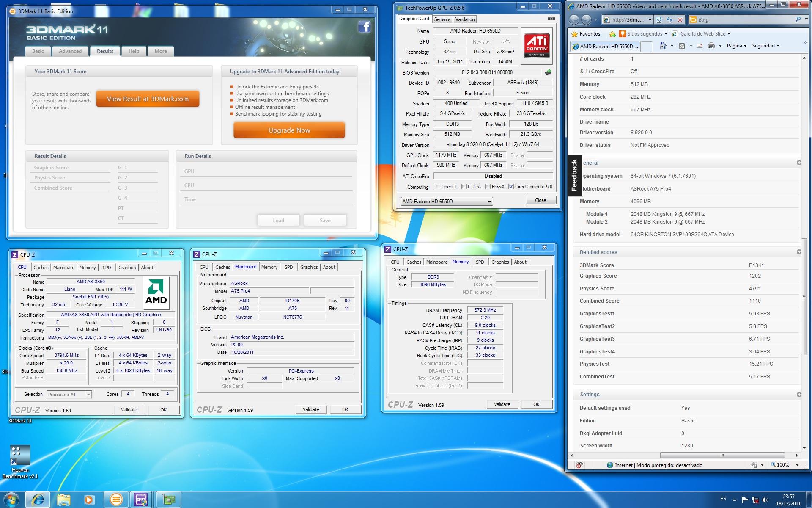Click the printer icon in IE toolbar
Viewport: 812px width, 508px height.
point(711,46)
